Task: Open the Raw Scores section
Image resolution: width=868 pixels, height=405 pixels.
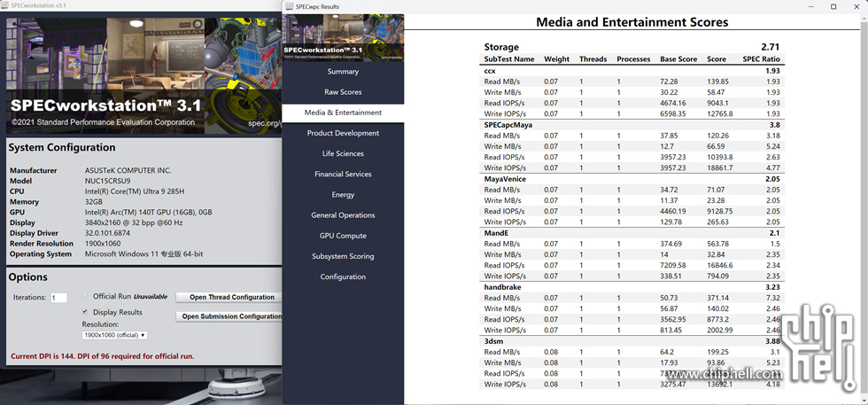Action: click(343, 92)
